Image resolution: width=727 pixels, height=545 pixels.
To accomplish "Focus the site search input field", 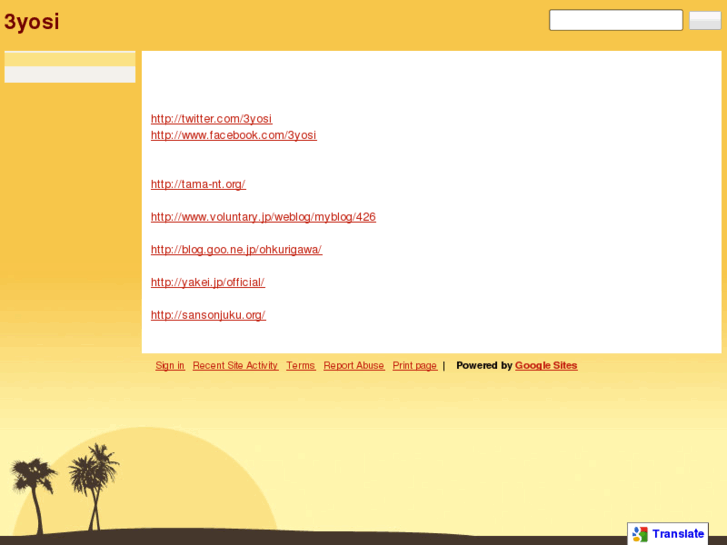I will coord(616,20).
